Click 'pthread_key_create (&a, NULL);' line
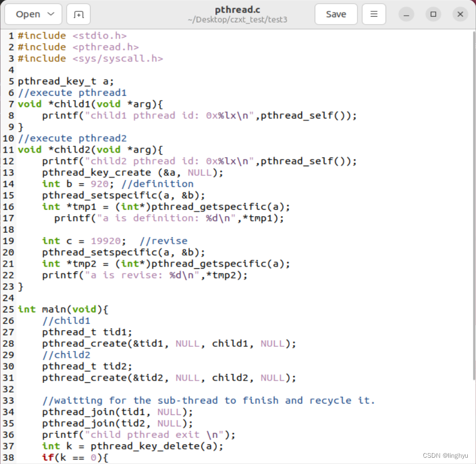The height and width of the screenshot is (464, 476). click(x=133, y=172)
